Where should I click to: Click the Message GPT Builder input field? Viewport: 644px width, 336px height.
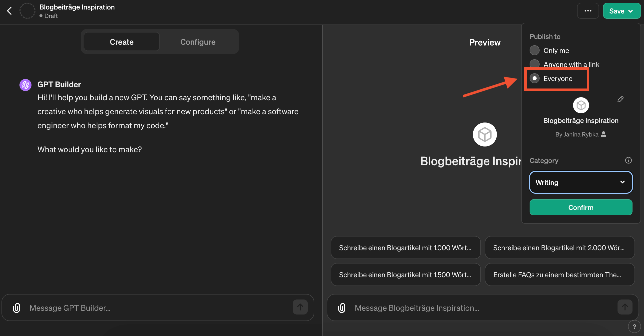tap(157, 307)
